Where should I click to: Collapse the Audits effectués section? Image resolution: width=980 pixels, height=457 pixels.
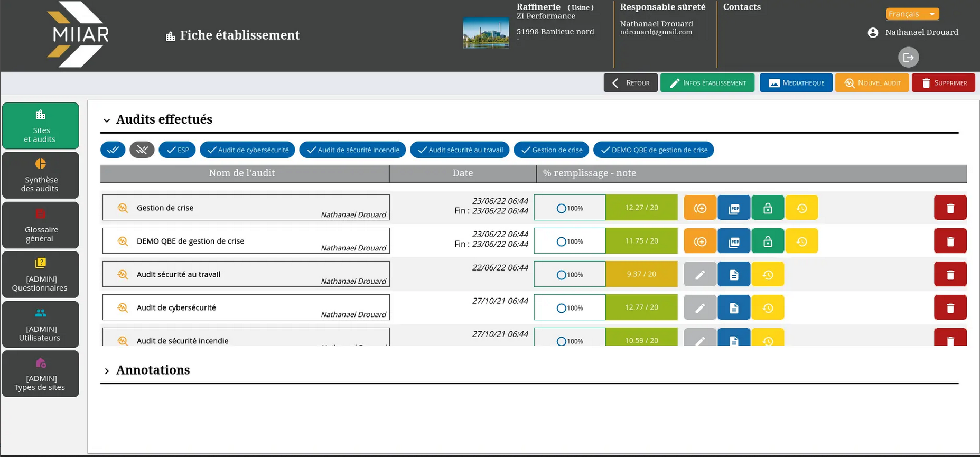(107, 120)
